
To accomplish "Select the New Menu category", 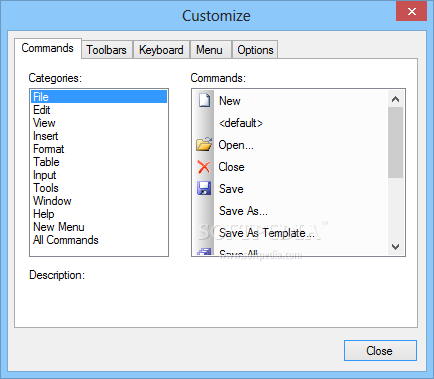I will tap(99, 227).
